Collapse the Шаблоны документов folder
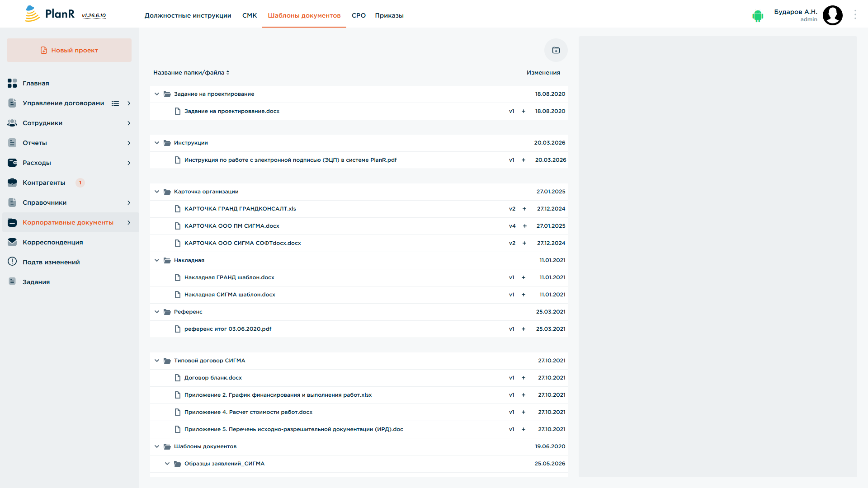 point(157,446)
